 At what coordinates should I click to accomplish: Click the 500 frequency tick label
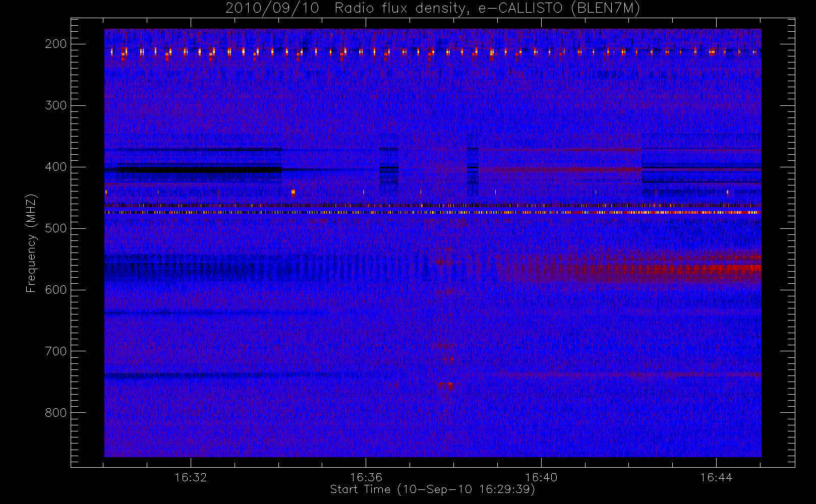[55, 228]
